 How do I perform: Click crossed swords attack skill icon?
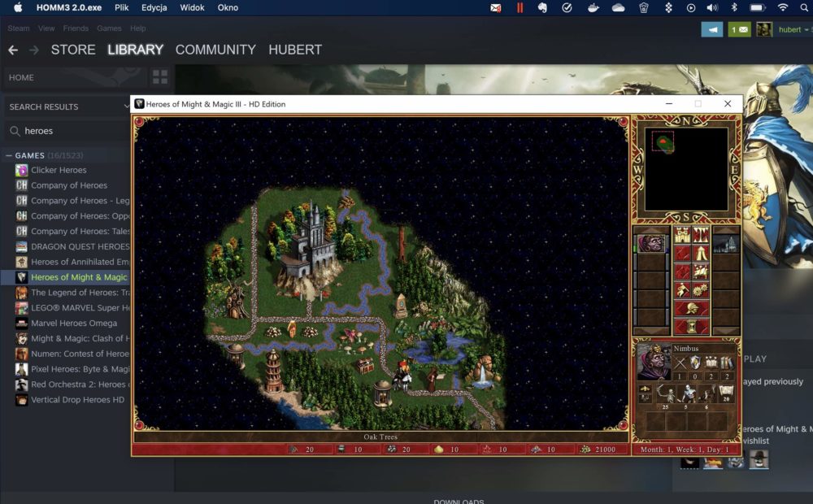coord(680,363)
